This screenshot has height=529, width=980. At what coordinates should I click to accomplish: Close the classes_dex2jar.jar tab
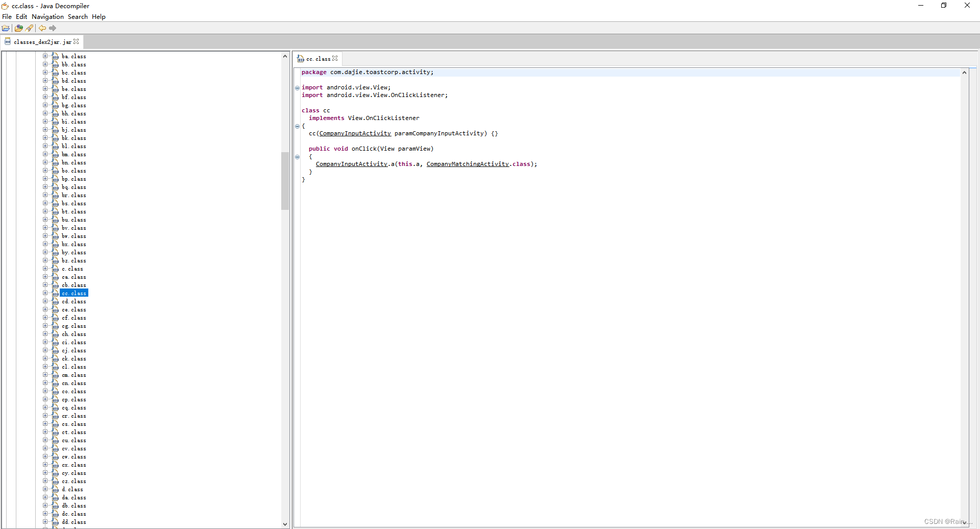point(76,42)
